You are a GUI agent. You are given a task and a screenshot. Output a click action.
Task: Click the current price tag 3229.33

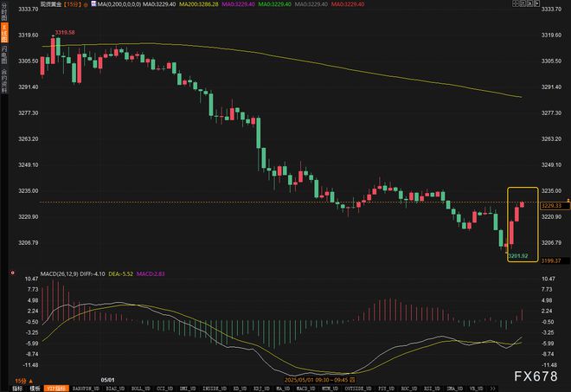pos(555,206)
